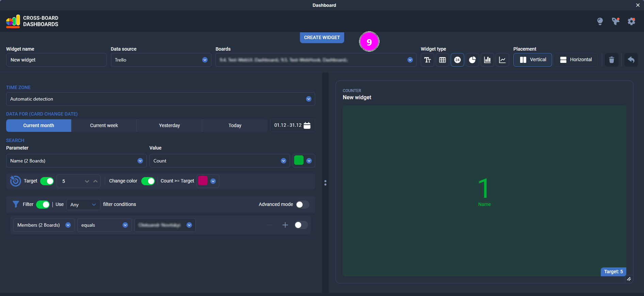This screenshot has width=644, height=296.
Task: Select the text widget type icon
Action: pos(427,60)
